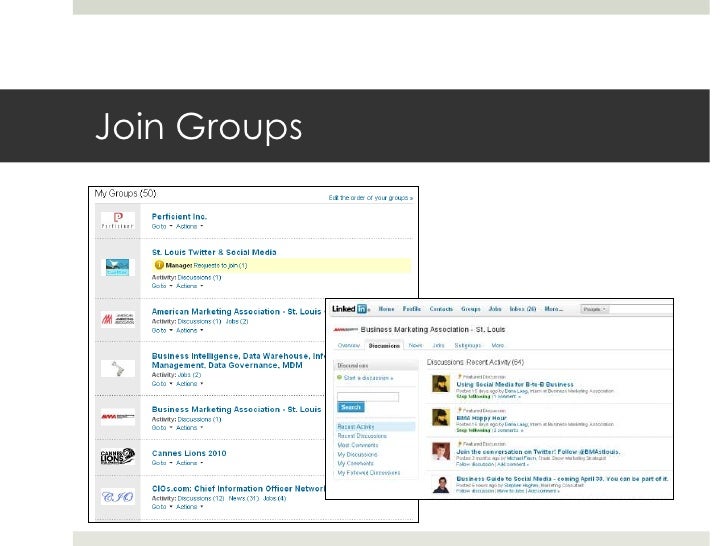
Task: Select My Followed Discussions in sidebar
Action: 369,473
